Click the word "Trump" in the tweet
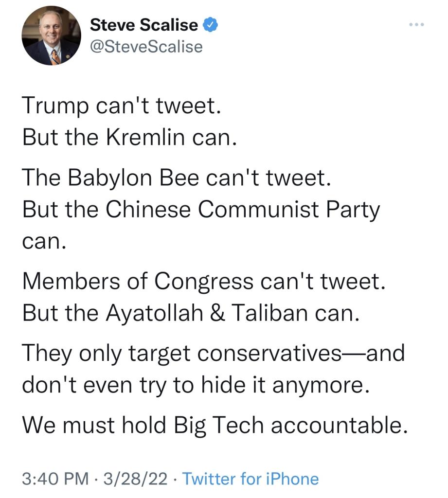The image size is (448, 498). pyautogui.click(x=53, y=105)
